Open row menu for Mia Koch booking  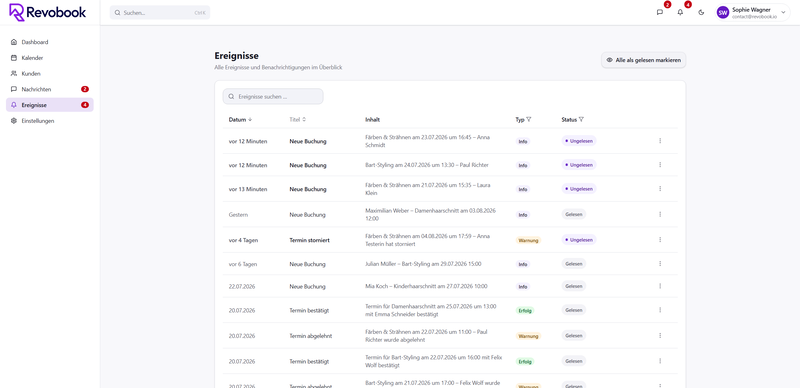pos(660,286)
